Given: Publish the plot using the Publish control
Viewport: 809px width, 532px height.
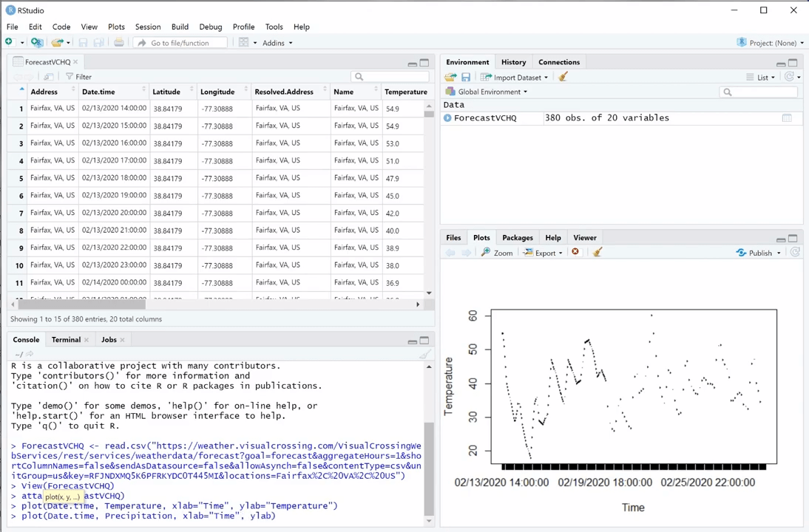Looking at the screenshot, I should pos(758,253).
